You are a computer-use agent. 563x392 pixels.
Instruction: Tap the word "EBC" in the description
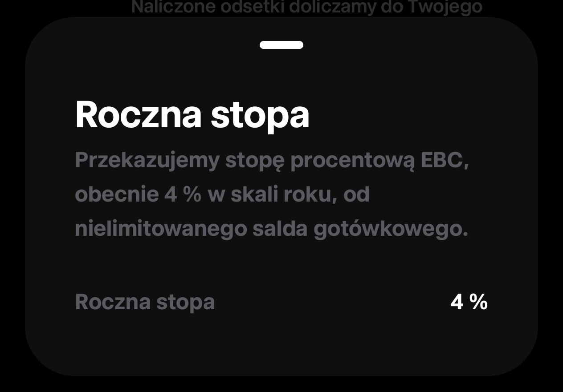tap(443, 160)
